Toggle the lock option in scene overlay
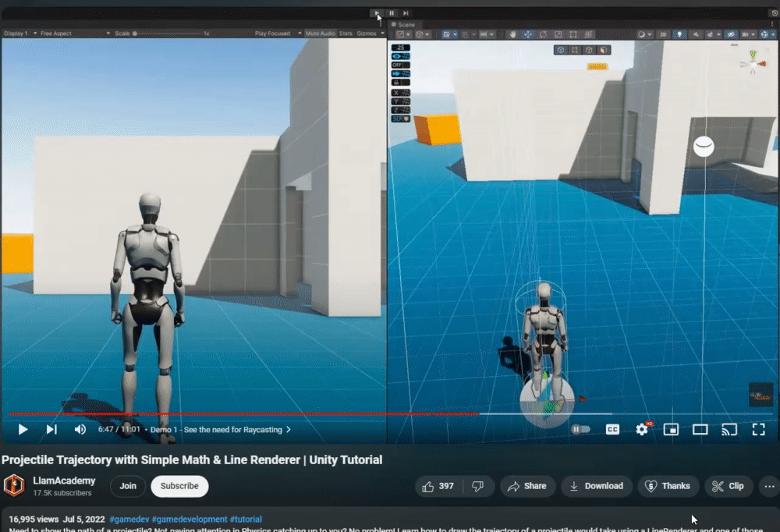Viewport: 780px width, 532px height. [x=400, y=83]
